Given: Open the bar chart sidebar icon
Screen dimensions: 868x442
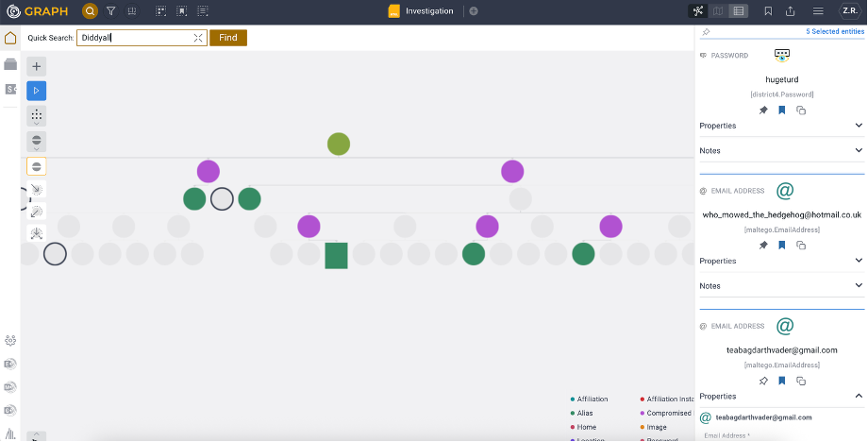Looking at the screenshot, I should click(x=10, y=433).
